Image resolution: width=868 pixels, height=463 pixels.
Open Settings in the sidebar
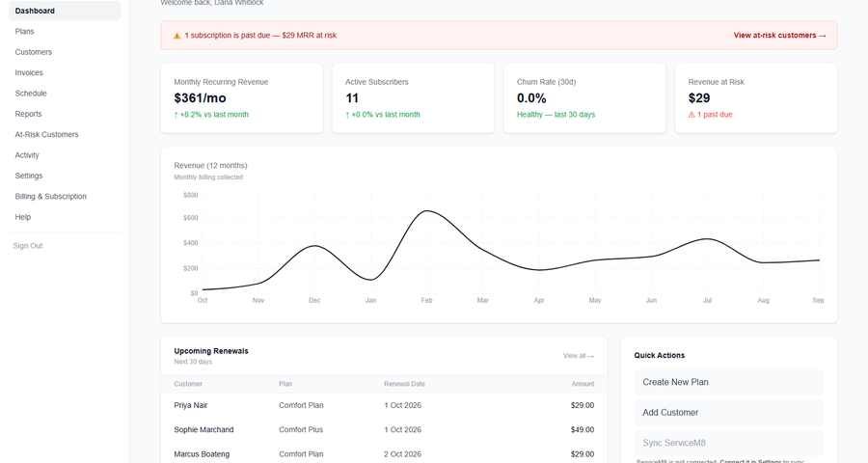tap(65, 176)
